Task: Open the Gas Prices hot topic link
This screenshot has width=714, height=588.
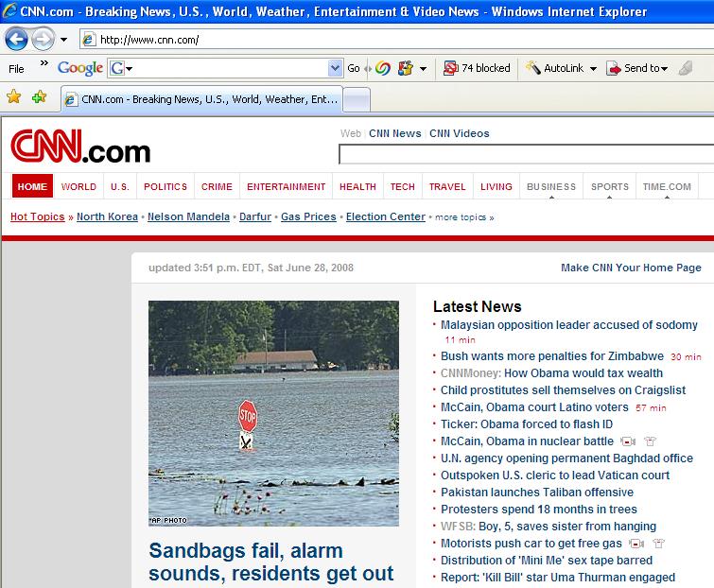Action: click(x=308, y=216)
